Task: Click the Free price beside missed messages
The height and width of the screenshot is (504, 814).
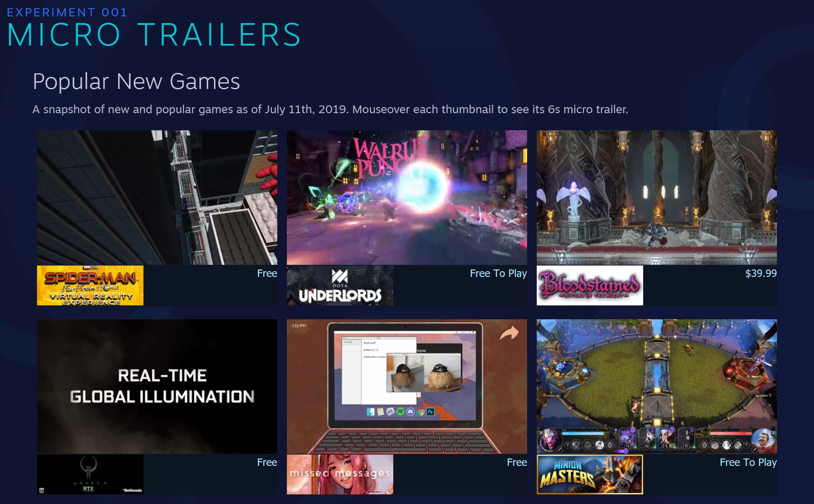Action: click(517, 462)
